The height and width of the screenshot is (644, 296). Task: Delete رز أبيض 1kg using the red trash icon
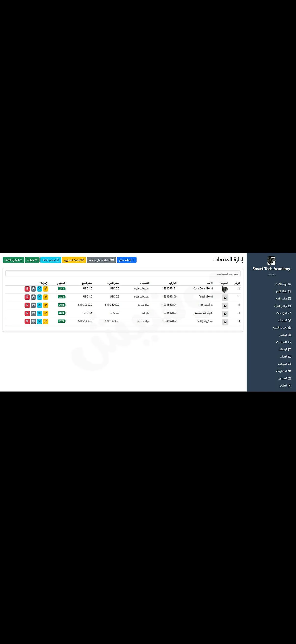pos(27,305)
